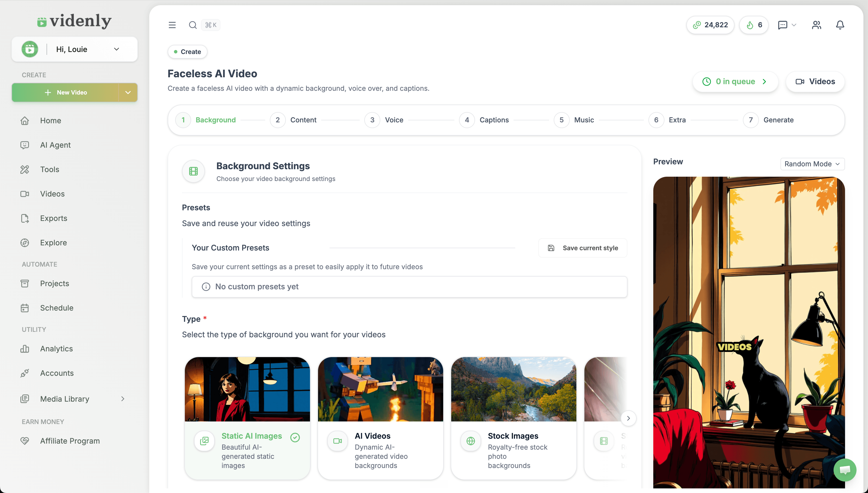This screenshot has height=493, width=868.
Task: Select the Static AI Images checkmark
Action: pos(295,438)
